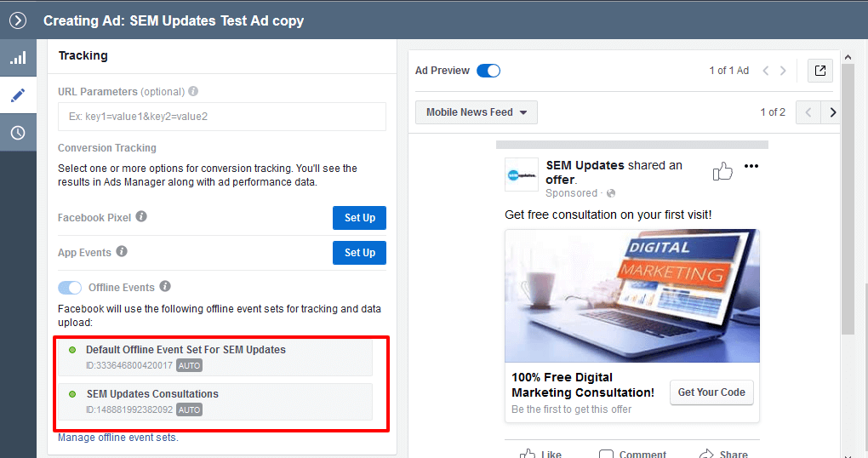
Task: Click the Tracking section heading
Action: pyautogui.click(x=83, y=55)
